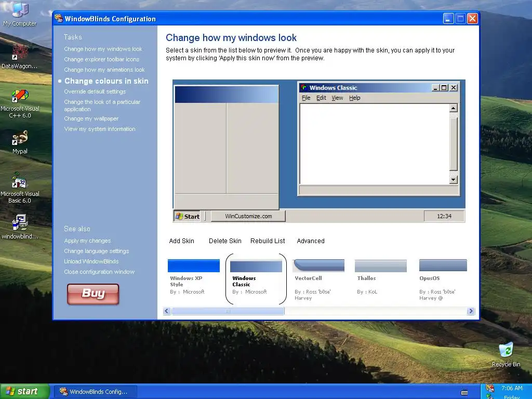Select the windowblinds installer desktop icon
Viewport: 532px width, 399px height.
click(20, 227)
